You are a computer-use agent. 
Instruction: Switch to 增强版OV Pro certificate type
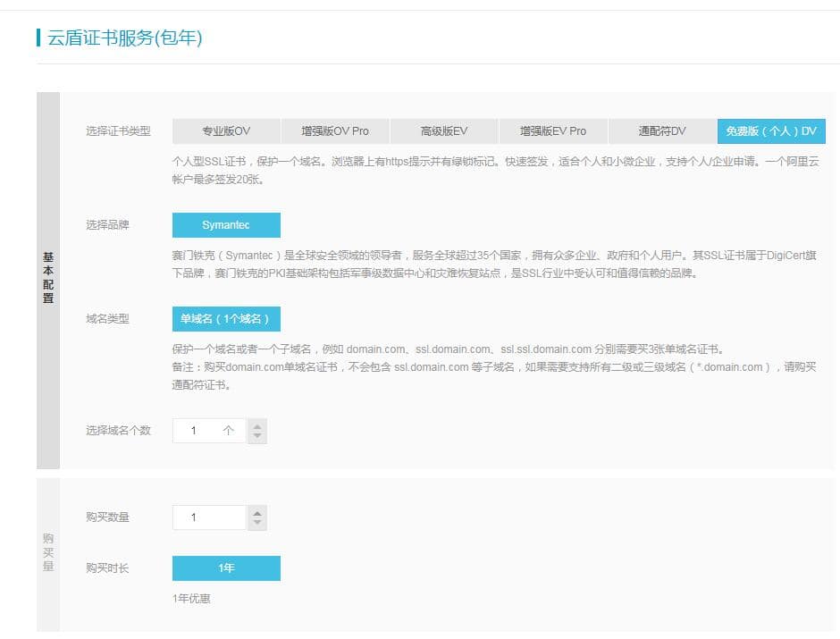tap(334, 130)
